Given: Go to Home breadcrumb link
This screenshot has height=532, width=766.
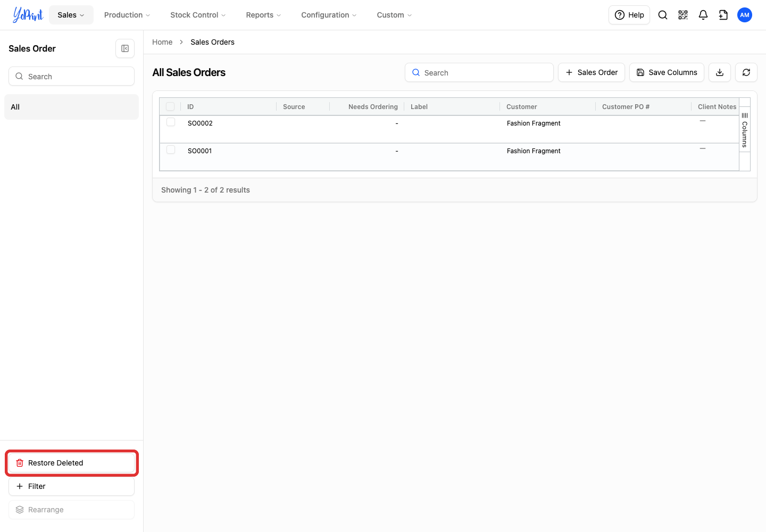Looking at the screenshot, I should [x=162, y=42].
